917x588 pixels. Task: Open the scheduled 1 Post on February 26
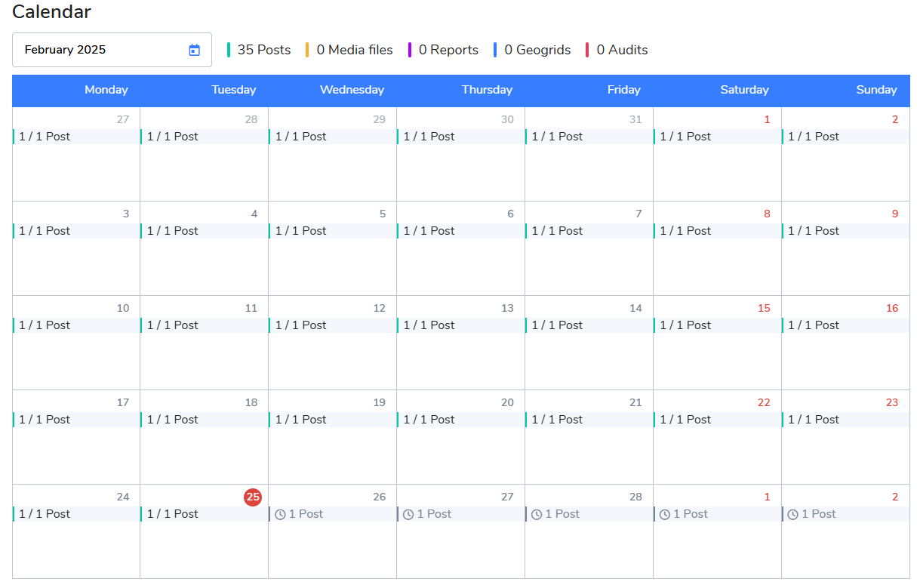click(306, 514)
